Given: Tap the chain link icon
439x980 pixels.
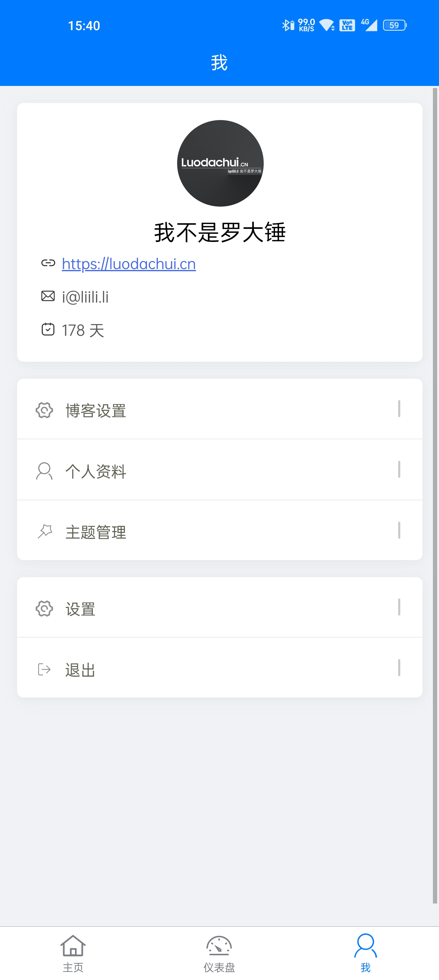Looking at the screenshot, I should [x=48, y=263].
